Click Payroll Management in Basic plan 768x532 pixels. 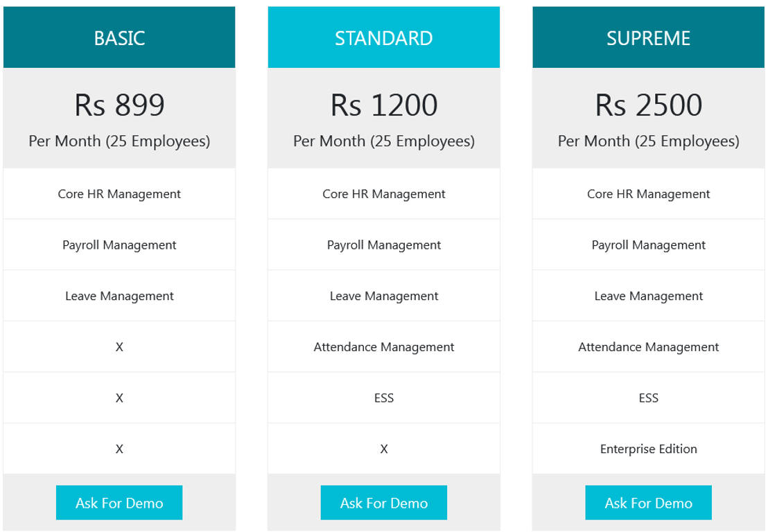pos(119,245)
